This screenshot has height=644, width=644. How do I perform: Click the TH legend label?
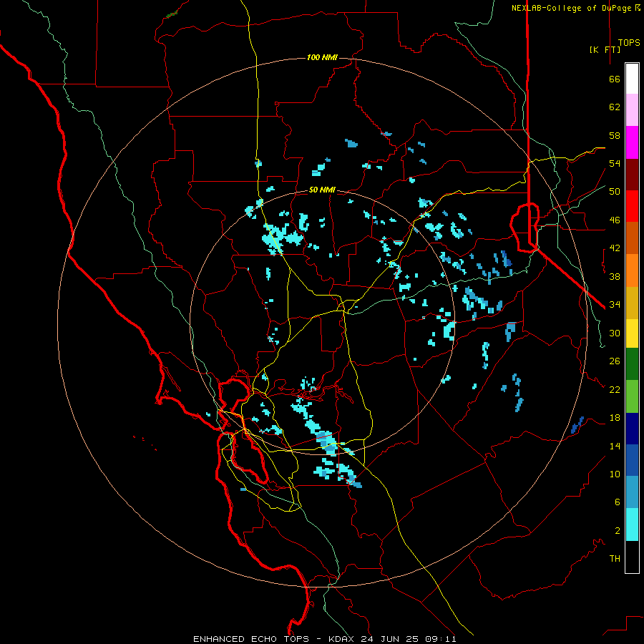tap(615, 559)
